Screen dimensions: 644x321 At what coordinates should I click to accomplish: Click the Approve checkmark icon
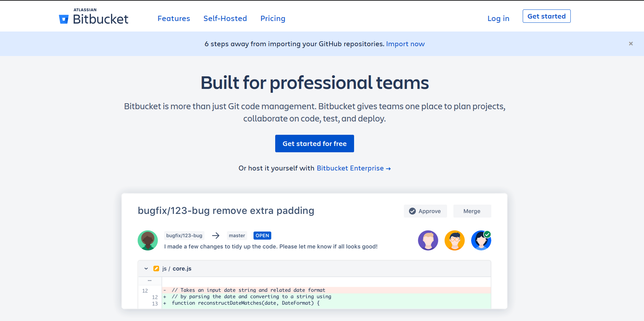tap(413, 211)
